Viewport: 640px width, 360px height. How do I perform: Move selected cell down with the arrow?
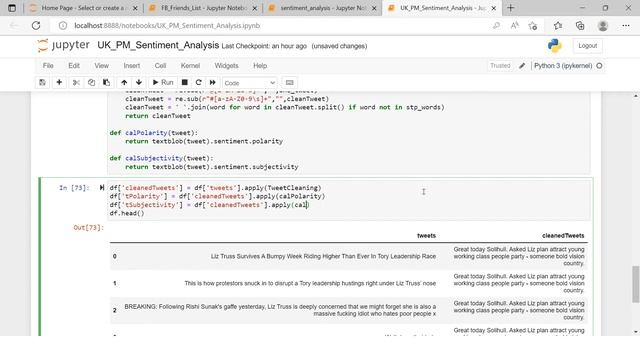click(139, 82)
